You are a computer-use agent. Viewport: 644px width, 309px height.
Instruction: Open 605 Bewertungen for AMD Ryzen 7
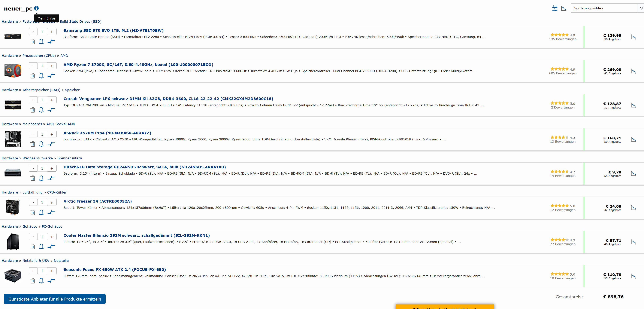click(563, 73)
